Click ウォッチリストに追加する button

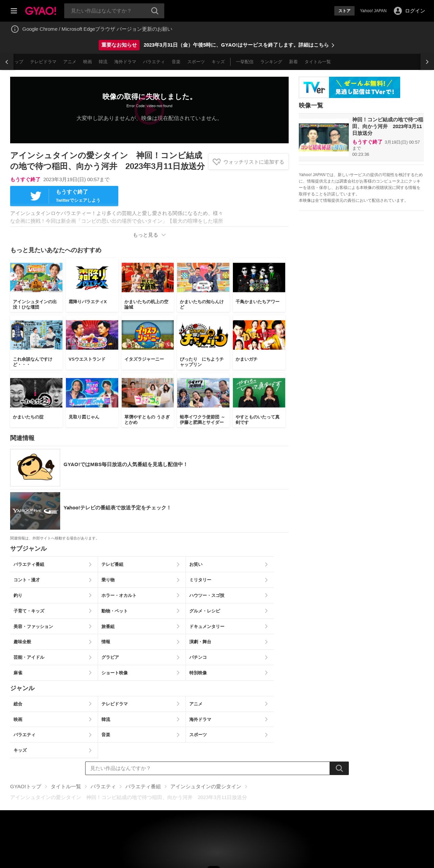248,162
